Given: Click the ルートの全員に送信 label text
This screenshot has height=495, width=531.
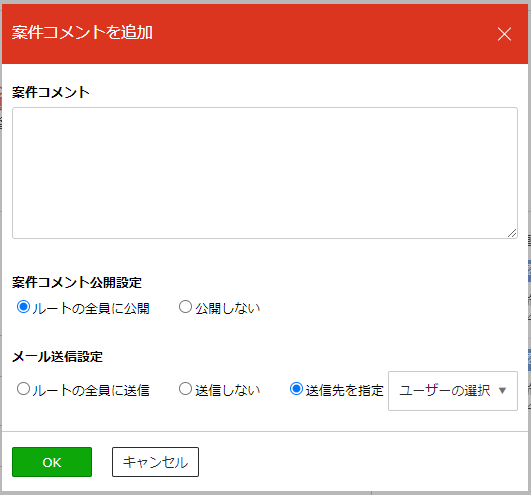Looking at the screenshot, I should pyautogui.click(x=91, y=390).
